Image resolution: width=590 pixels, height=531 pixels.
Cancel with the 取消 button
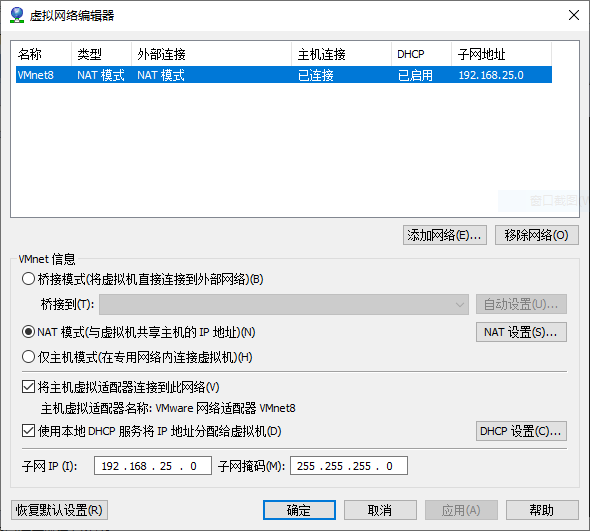[380, 510]
